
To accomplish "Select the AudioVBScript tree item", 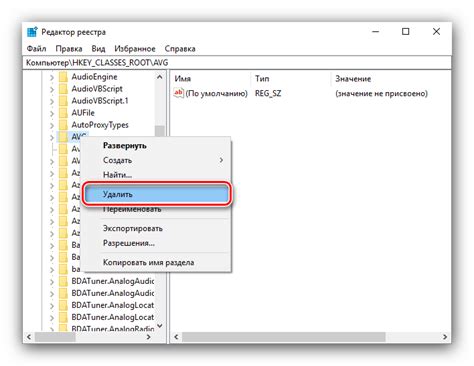I will (x=97, y=89).
